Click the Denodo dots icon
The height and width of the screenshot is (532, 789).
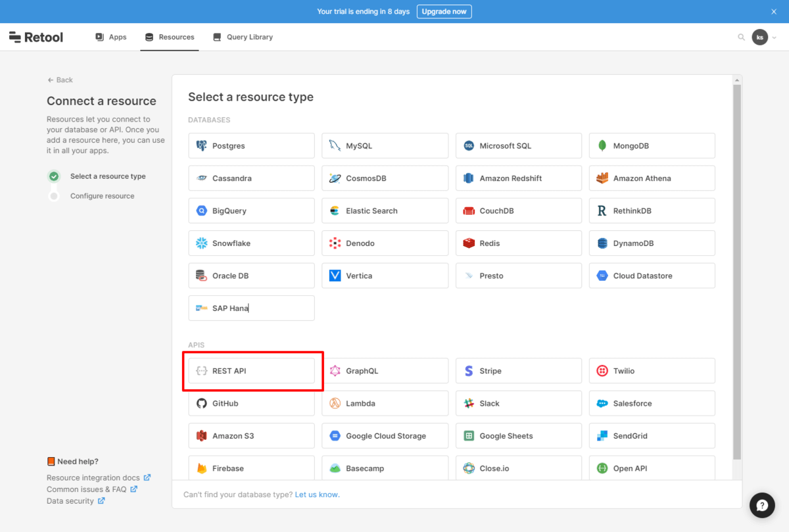coord(335,243)
